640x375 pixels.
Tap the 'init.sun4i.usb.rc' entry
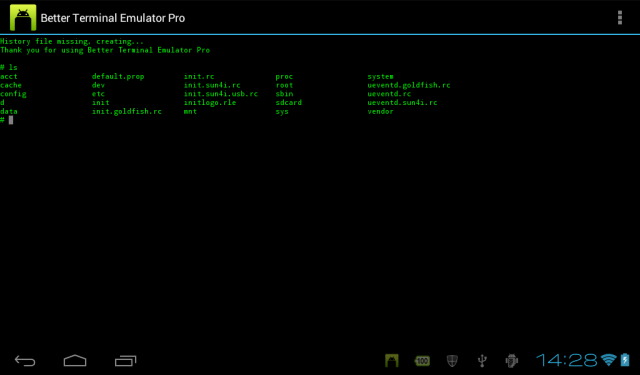(220, 94)
